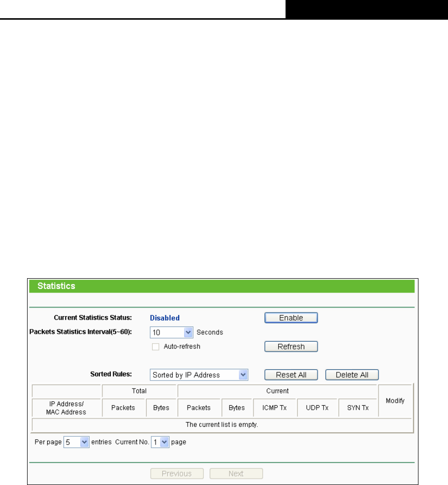Click the Next page button
This screenshot has height=485, width=448.
[236, 474]
